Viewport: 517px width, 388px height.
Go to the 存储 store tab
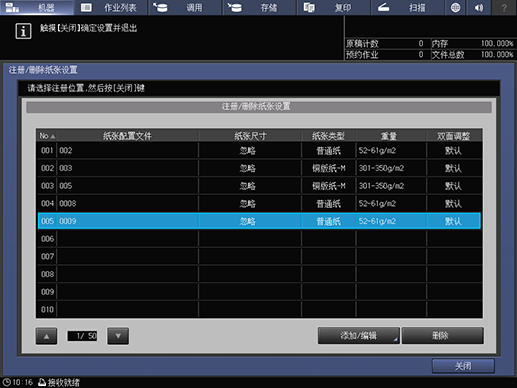point(259,7)
